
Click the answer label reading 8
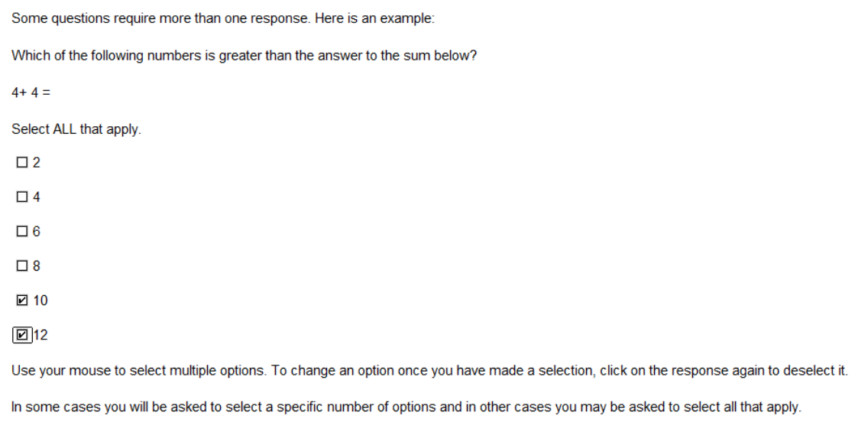click(x=36, y=266)
